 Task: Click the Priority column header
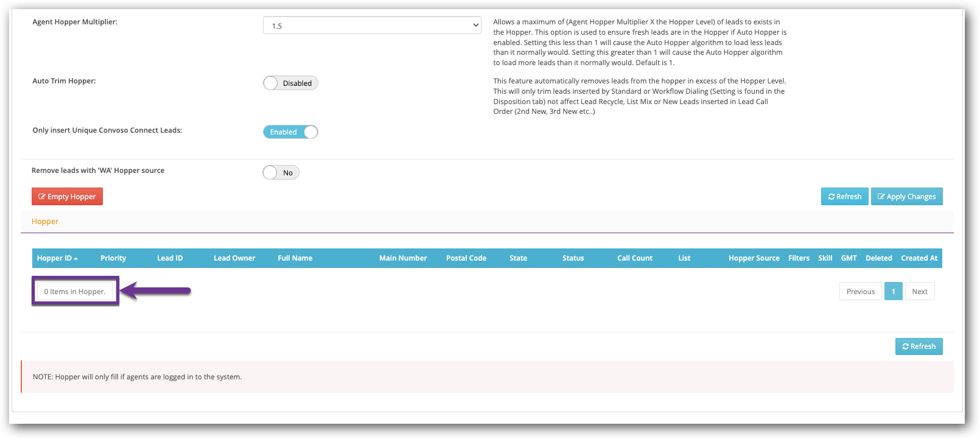[113, 258]
